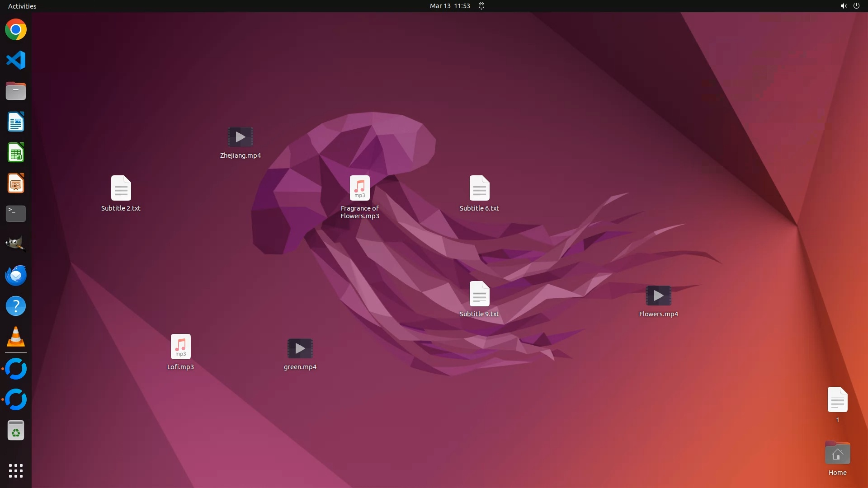Select the Home folder icon
This screenshot has width=868, height=488.
point(837,454)
